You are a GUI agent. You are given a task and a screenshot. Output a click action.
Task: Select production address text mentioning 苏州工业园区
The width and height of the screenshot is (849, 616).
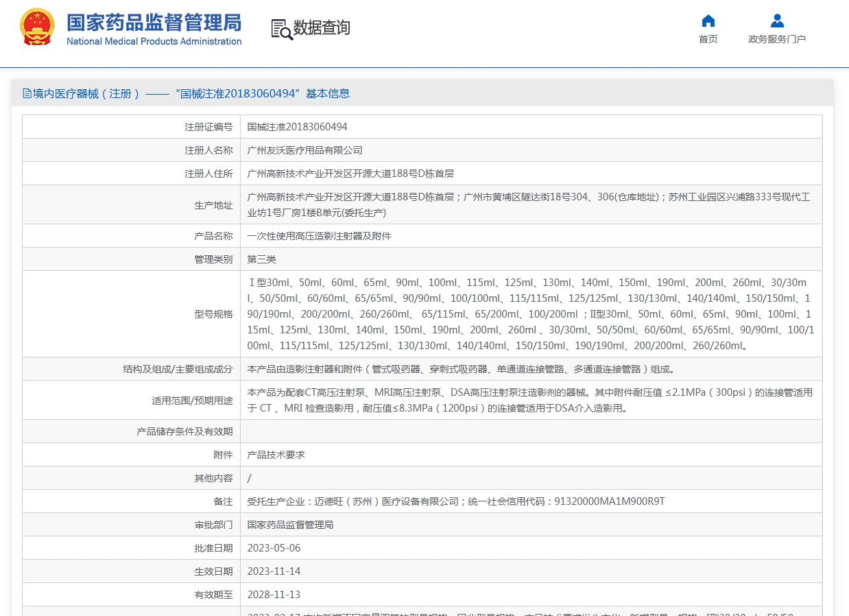point(529,204)
